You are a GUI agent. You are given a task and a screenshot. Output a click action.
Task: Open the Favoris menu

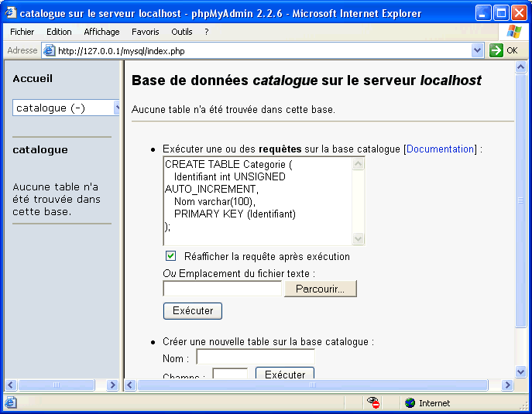(x=146, y=32)
